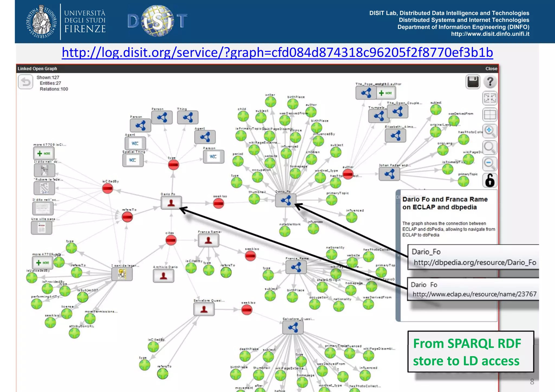Expand the green writer relation

point(270,102)
